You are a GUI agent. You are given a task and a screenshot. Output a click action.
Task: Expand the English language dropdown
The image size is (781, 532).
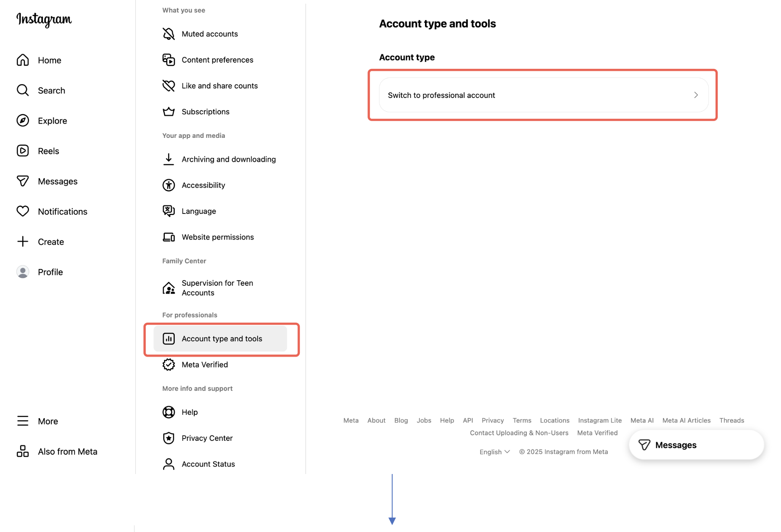coord(494,451)
